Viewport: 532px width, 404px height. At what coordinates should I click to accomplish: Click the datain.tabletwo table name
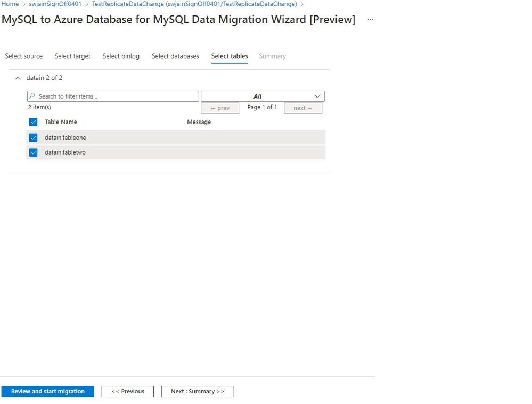tap(65, 152)
